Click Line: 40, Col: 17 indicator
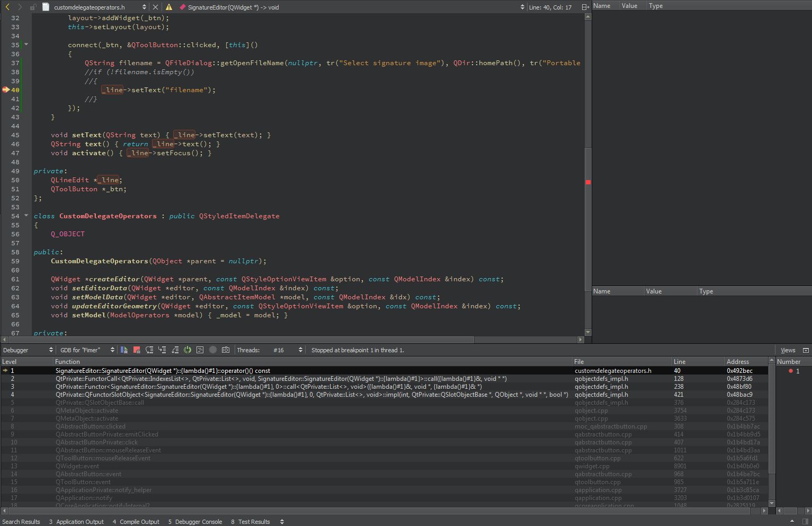 (x=550, y=7)
